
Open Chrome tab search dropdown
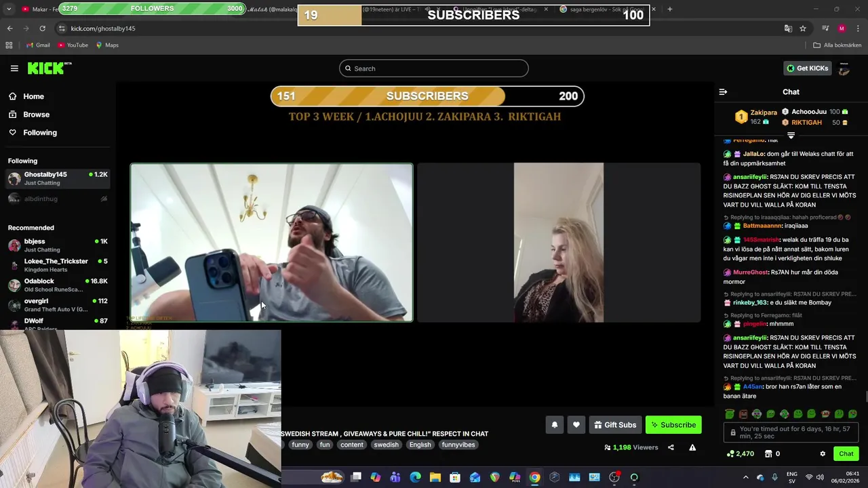(x=9, y=9)
